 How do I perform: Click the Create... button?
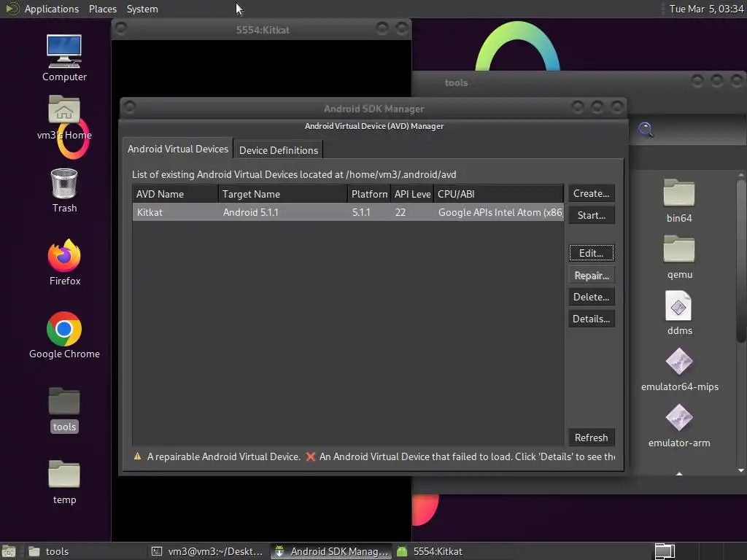coord(591,193)
